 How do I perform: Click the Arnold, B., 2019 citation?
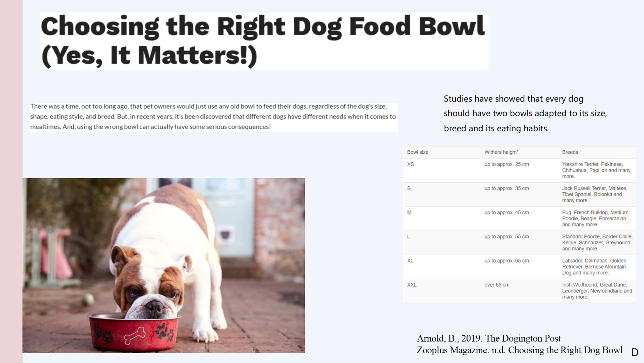click(x=489, y=338)
